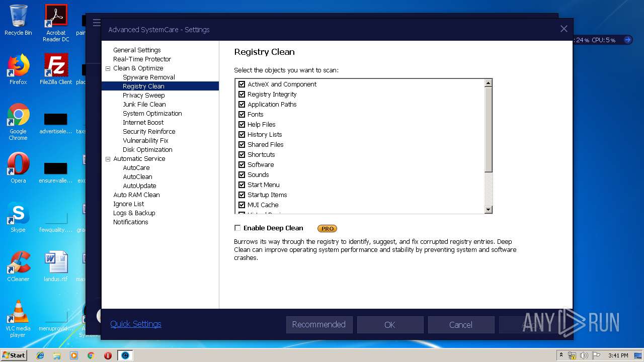The height and width of the screenshot is (362, 644).
Task: Select Security Reinforce settings
Action: (x=149, y=131)
